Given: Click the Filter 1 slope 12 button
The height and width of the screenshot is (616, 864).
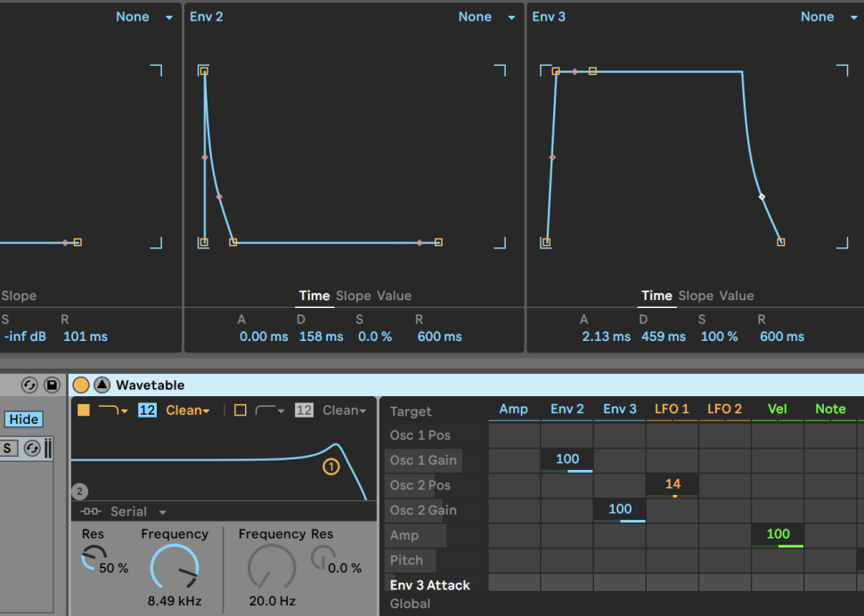Looking at the screenshot, I should [147, 410].
